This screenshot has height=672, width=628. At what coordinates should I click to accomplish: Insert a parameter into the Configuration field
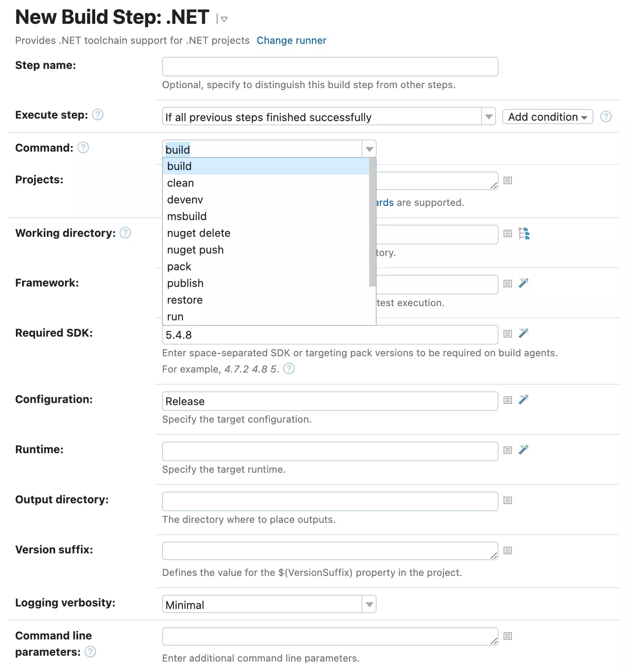tap(507, 400)
